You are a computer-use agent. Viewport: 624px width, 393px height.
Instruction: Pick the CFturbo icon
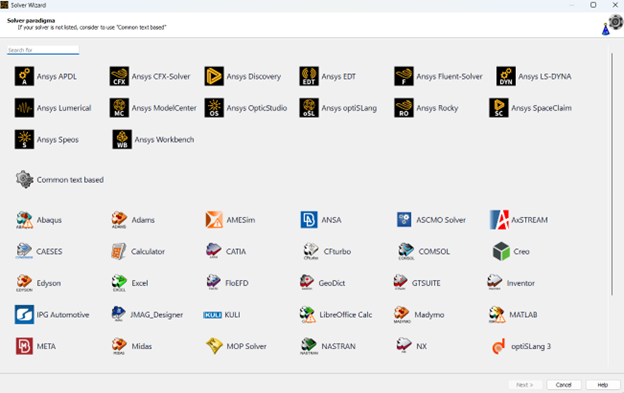(x=311, y=251)
